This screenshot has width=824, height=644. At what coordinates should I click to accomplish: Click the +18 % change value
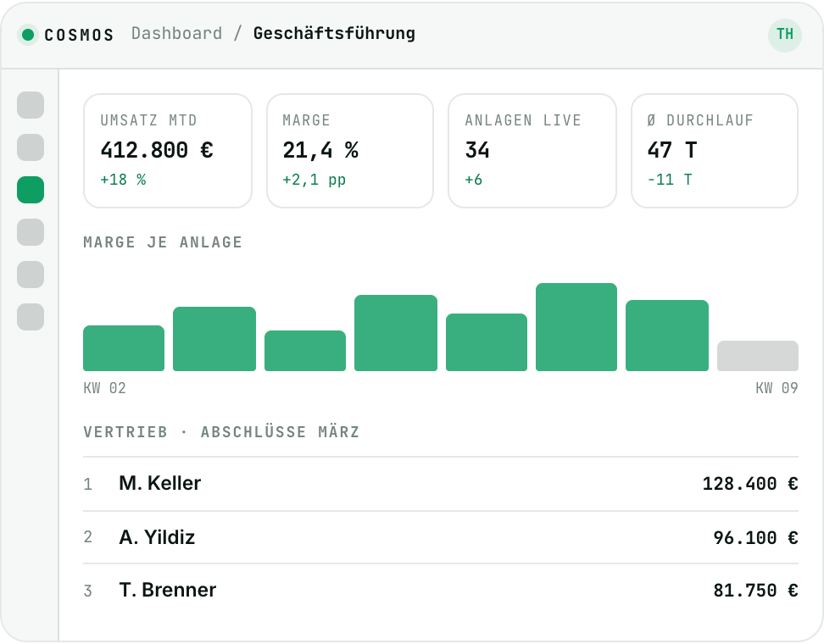click(123, 180)
